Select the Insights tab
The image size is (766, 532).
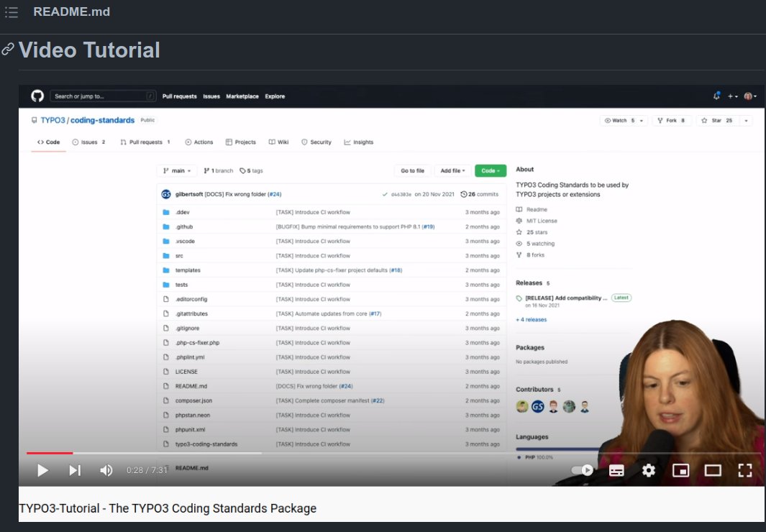tap(359, 142)
